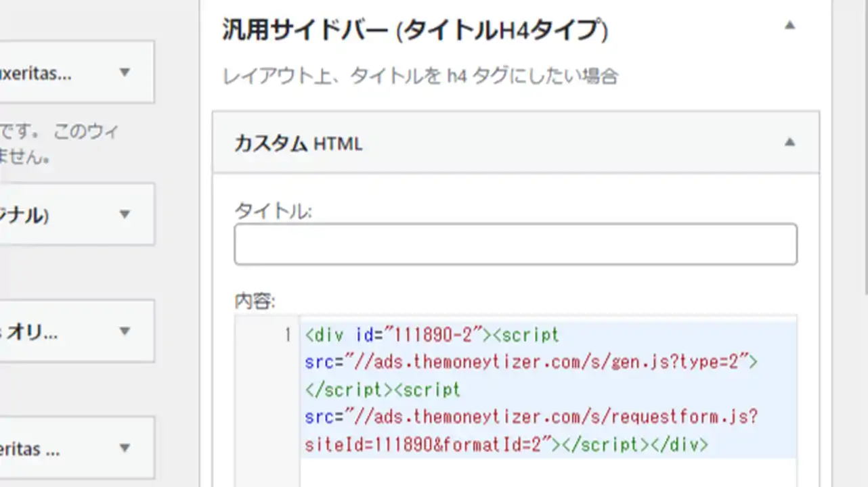Viewport: 868px width, 487px height.
Task: Expand the widget ending in 'eritas ...'
Action: tap(124, 448)
